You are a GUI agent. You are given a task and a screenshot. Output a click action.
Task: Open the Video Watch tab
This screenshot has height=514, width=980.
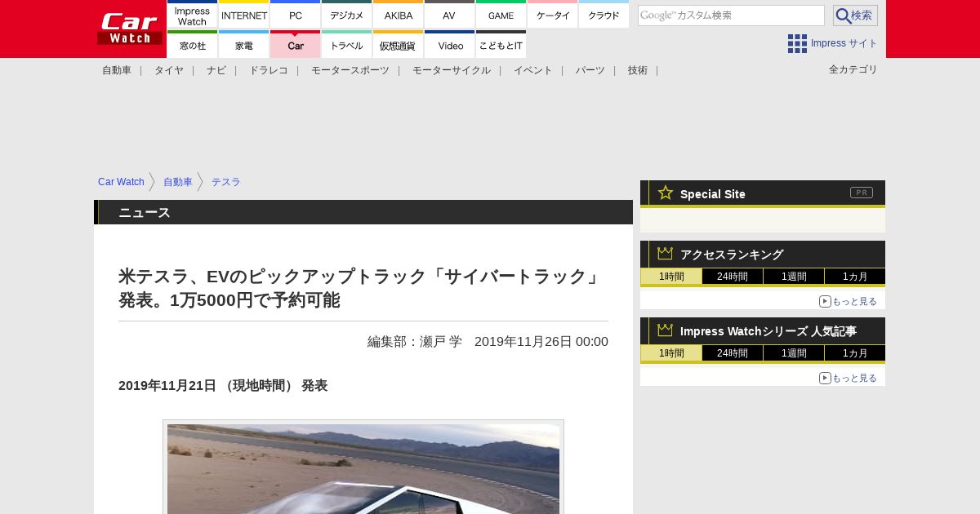(x=449, y=45)
